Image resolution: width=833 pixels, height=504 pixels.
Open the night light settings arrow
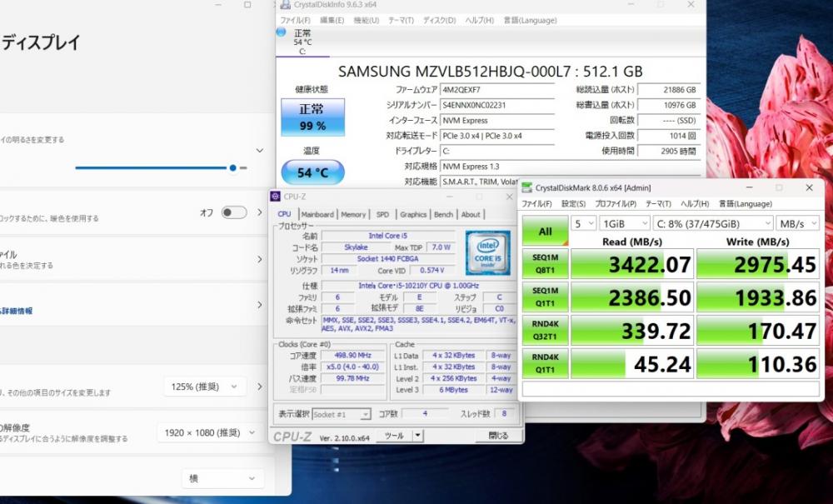click(x=260, y=212)
